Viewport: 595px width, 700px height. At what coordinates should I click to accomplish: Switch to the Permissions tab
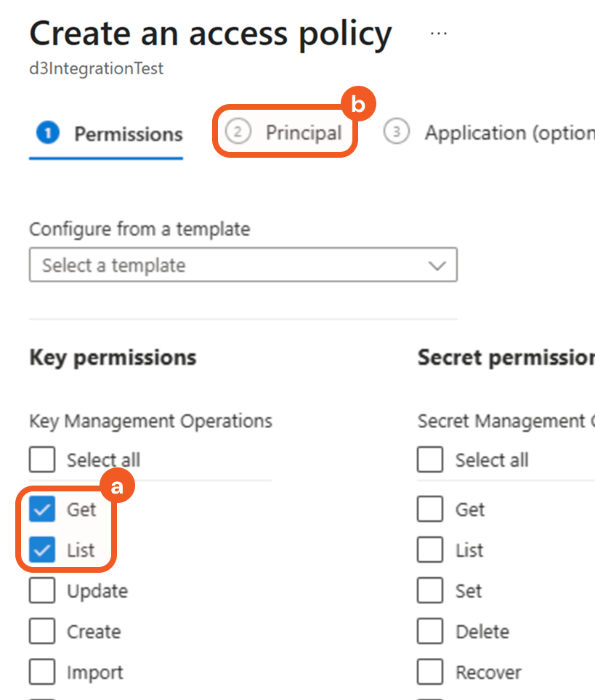pos(128,134)
